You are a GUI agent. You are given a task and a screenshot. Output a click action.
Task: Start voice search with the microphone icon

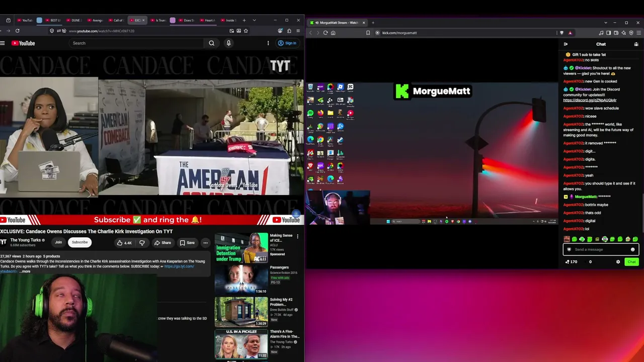pyautogui.click(x=228, y=43)
